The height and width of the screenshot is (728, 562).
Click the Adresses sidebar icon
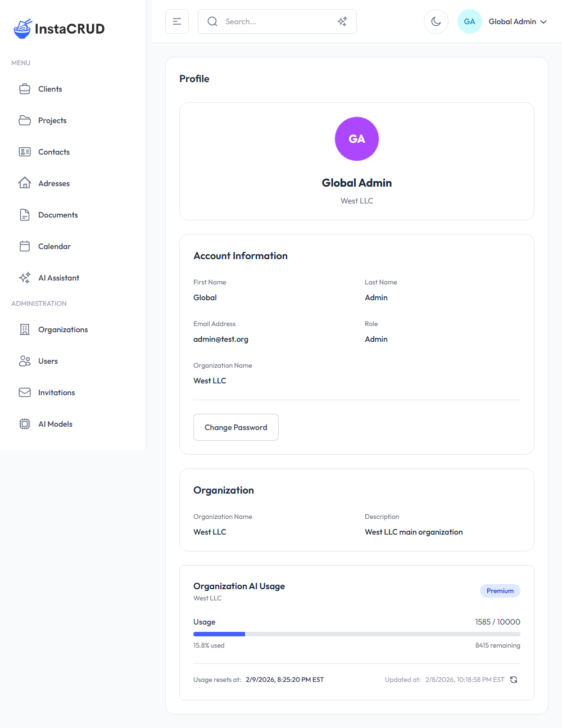point(25,183)
